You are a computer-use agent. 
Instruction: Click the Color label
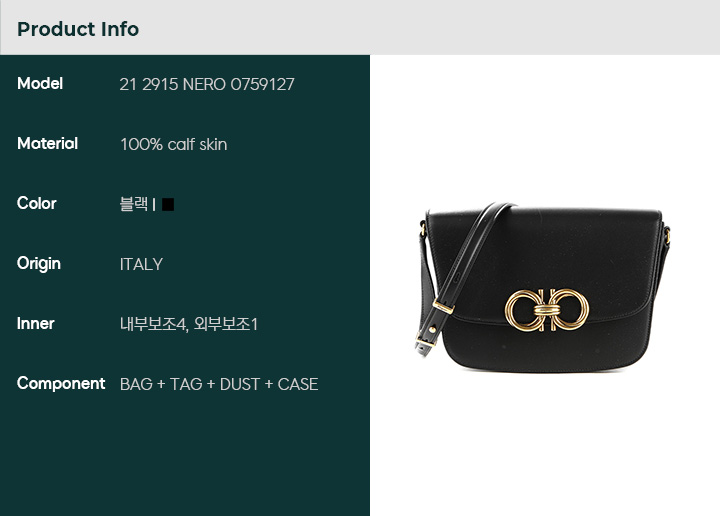tap(37, 203)
